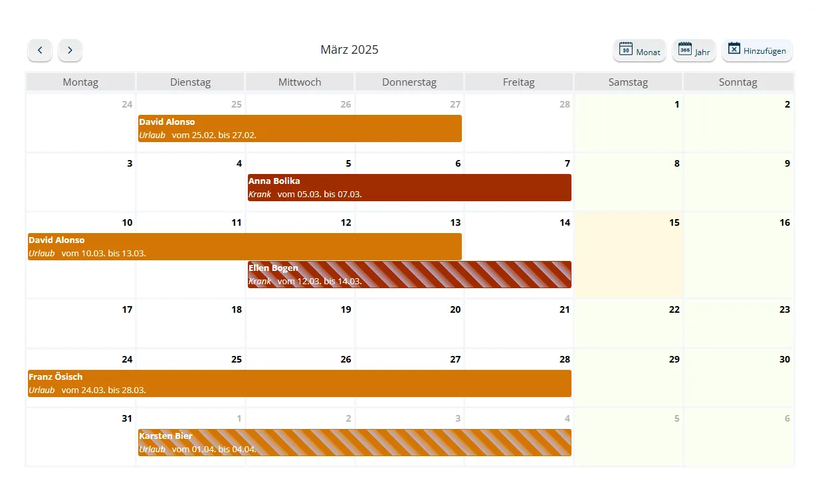Screen dimensions: 822x504
Task: Switch to Monat view
Action: click(x=639, y=50)
